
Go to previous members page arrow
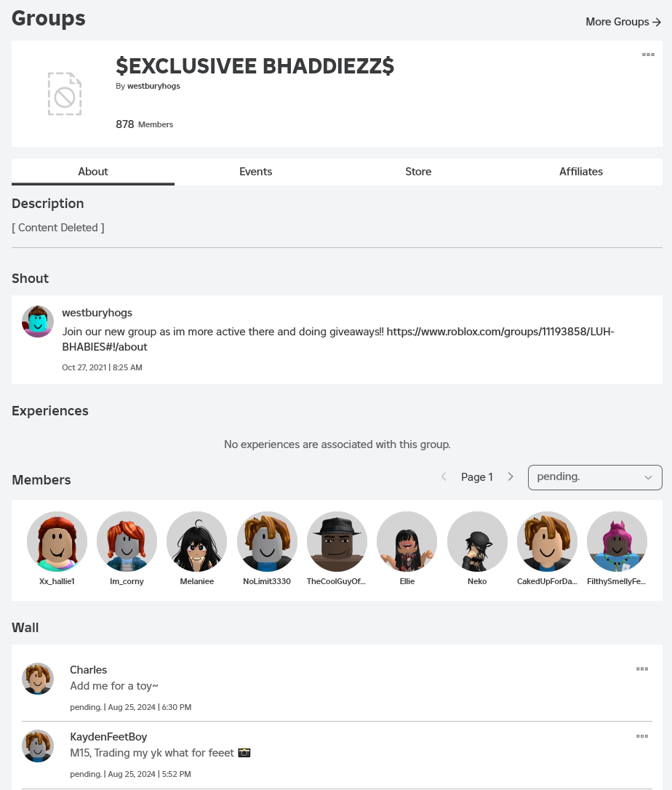pyautogui.click(x=444, y=477)
